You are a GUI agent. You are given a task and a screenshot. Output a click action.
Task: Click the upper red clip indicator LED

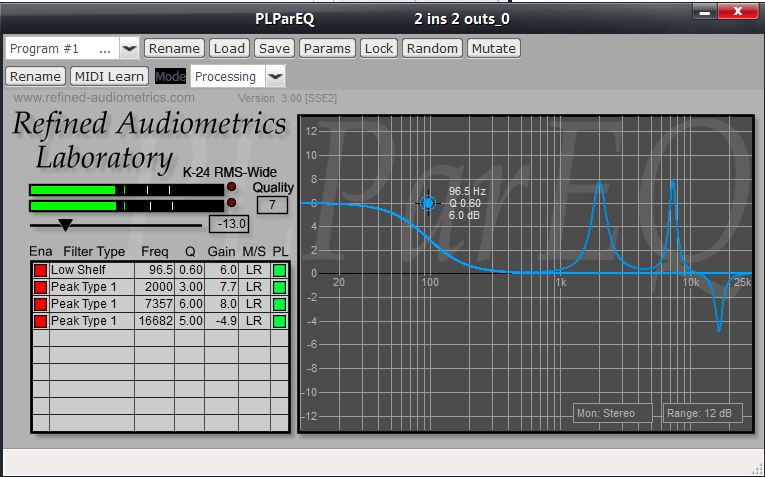[x=232, y=188]
